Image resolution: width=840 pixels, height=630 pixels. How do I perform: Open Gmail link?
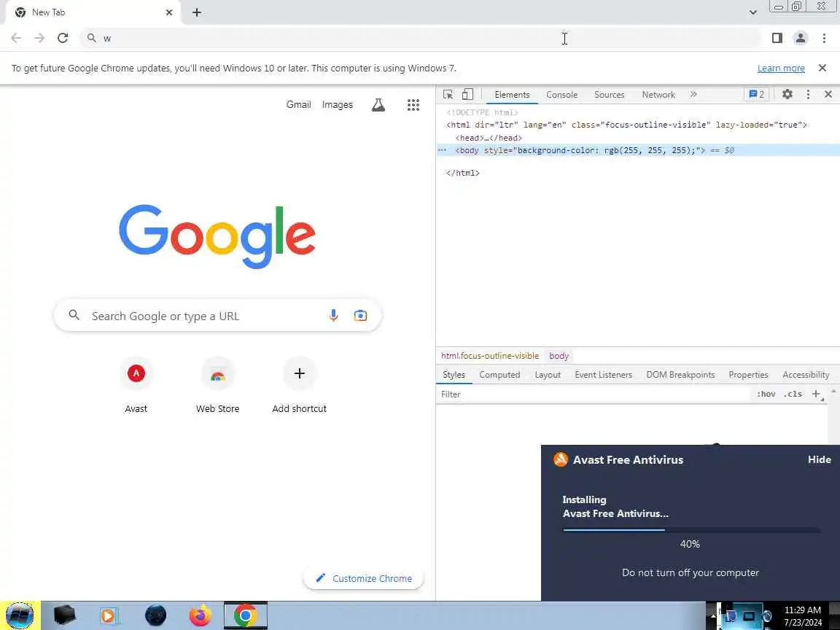tap(298, 104)
